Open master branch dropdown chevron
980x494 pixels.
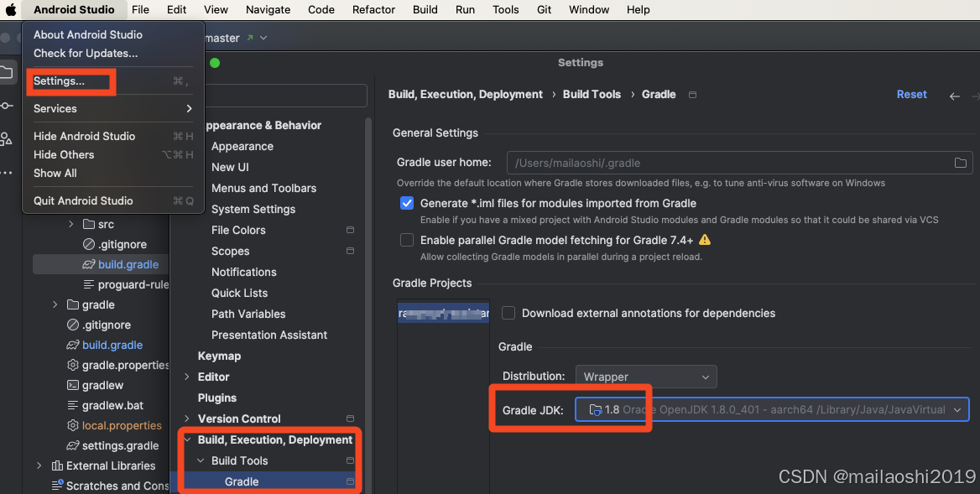pos(263,38)
